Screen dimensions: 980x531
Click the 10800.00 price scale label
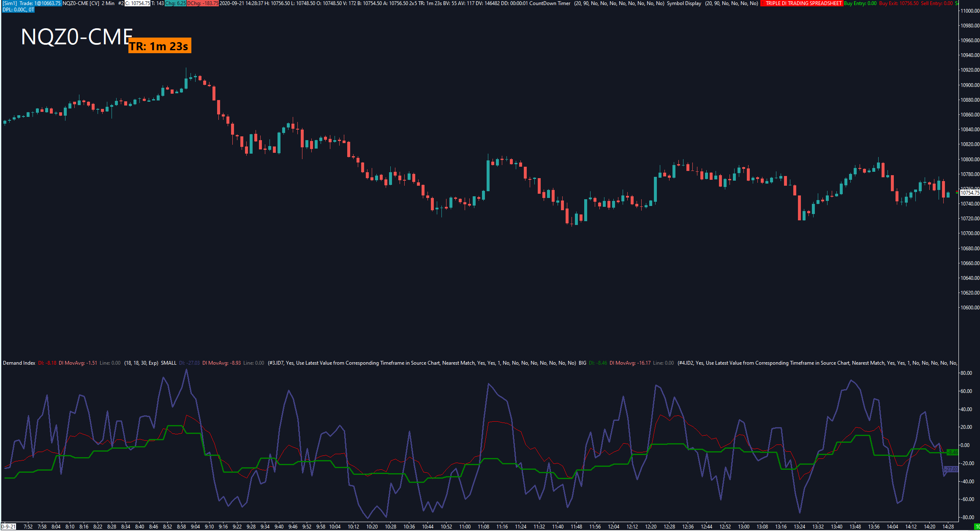pyautogui.click(x=970, y=160)
